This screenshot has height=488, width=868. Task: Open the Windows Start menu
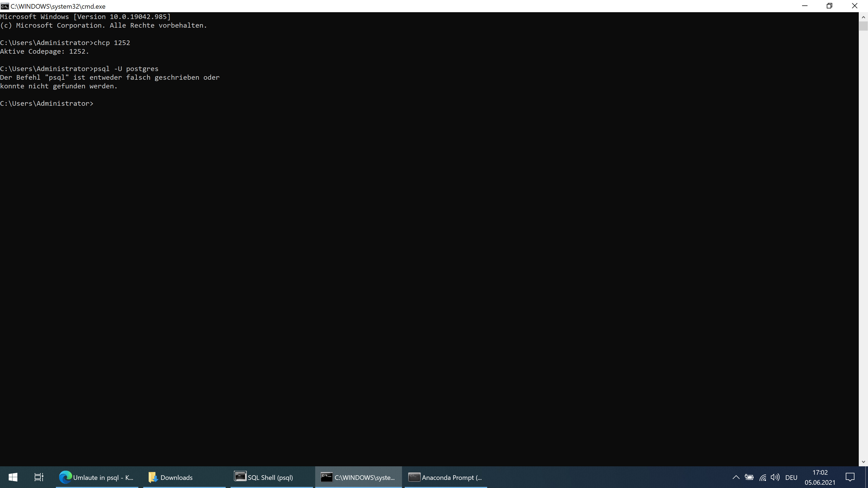coord(13,477)
